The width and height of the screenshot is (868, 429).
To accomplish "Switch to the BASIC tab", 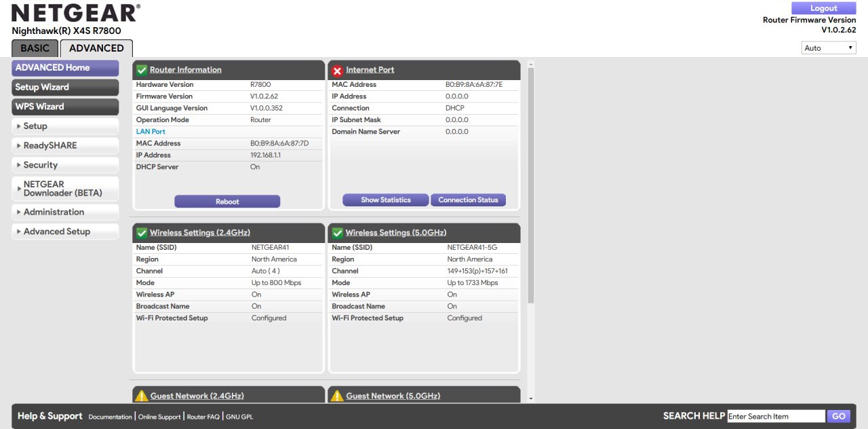I will tap(35, 48).
